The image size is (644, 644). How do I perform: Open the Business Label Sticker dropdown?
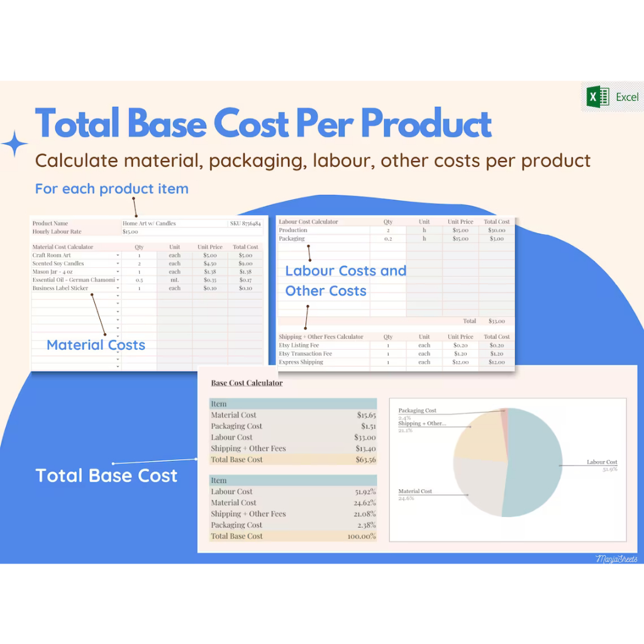[x=118, y=288]
